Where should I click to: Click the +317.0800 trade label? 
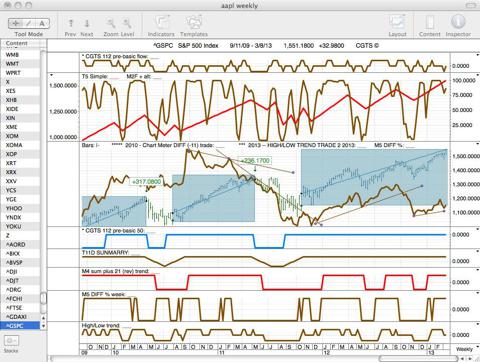pos(146,182)
